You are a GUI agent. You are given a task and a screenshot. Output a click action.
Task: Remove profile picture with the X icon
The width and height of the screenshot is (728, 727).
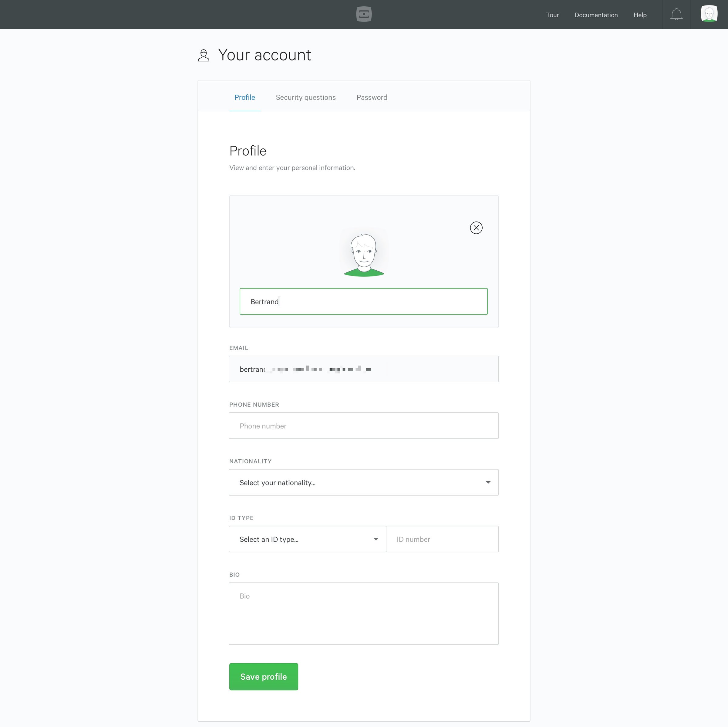tap(476, 228)
